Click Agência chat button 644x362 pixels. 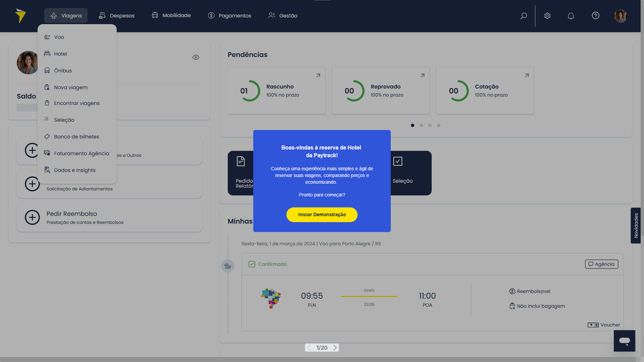tap(602, 264)
